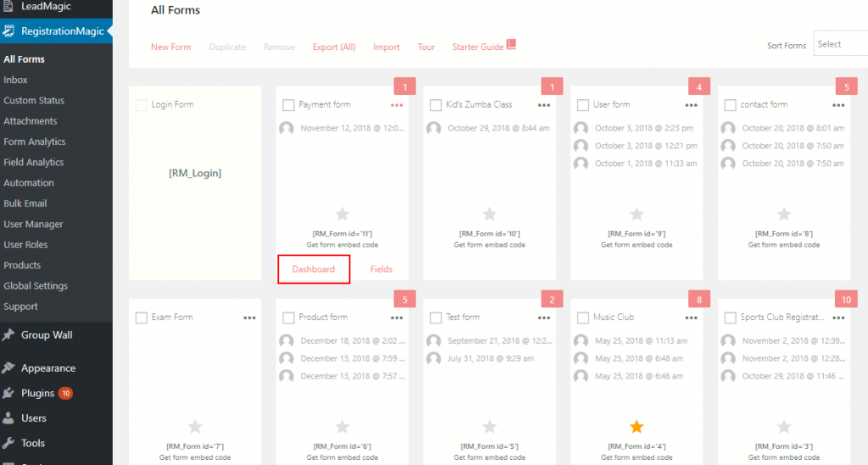Viewport: 868px width, 465px height.
Task: Click the New Form link
Action: pyautogui.click(x=171, y=47)
